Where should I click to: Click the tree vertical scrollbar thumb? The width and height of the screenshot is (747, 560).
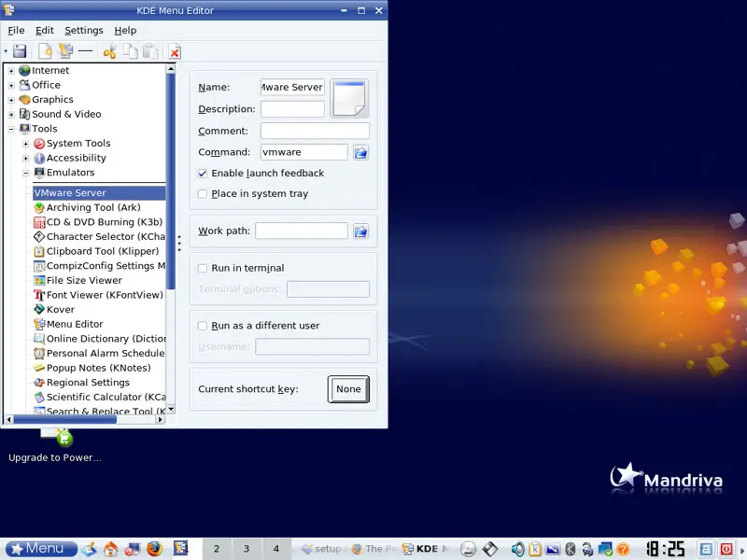click(x=171, y=181)
